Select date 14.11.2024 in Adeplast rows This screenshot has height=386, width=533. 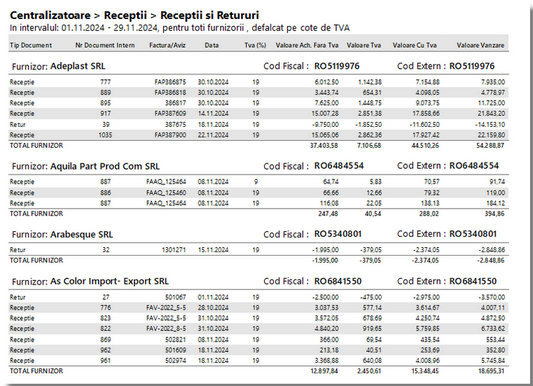tap(213, 113)
